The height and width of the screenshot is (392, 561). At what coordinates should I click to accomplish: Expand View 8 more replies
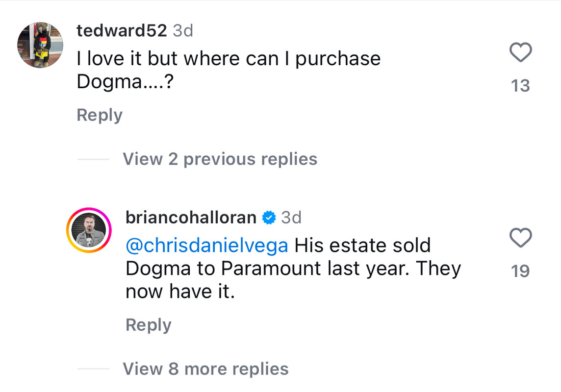pos(206,369)
